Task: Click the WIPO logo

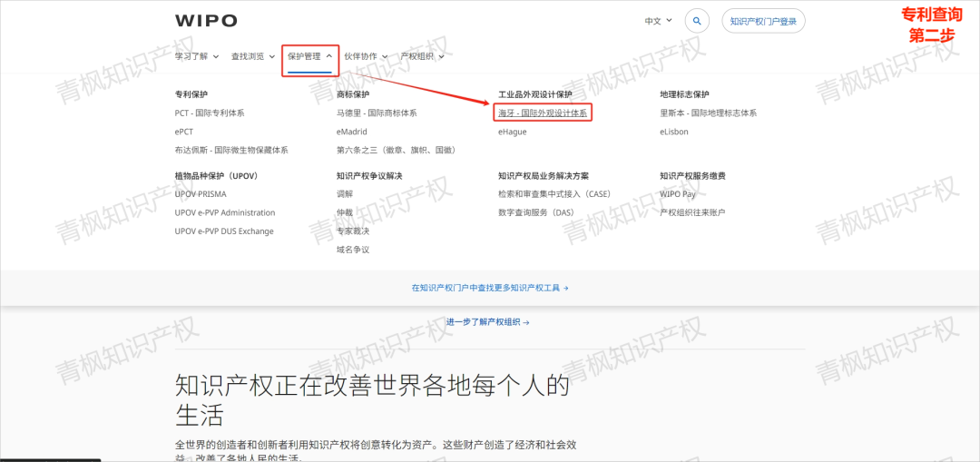Action: 206,21
